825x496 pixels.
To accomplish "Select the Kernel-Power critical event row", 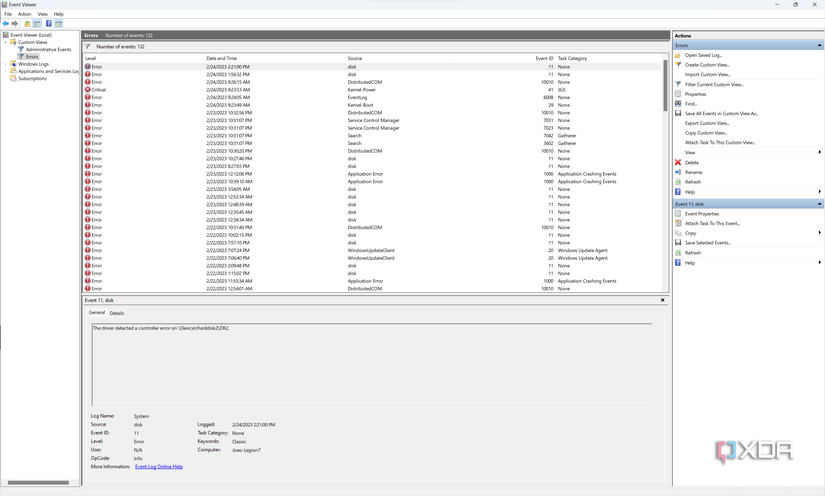I will 372,90.
